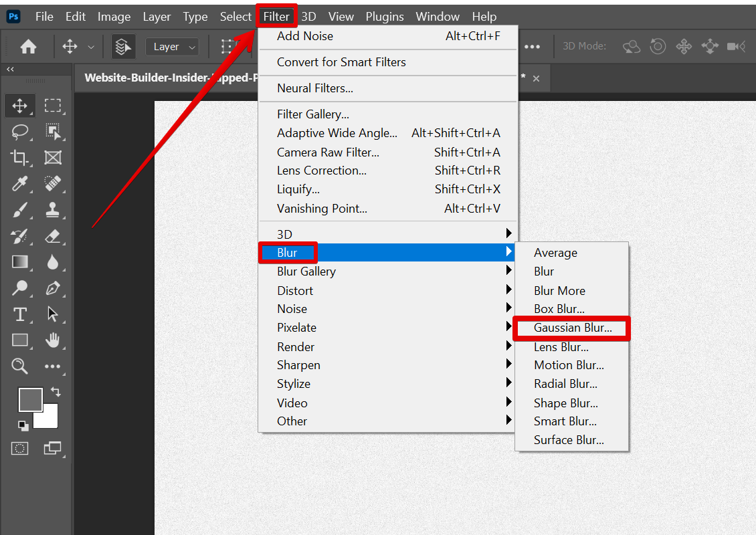Open the Layer dropdown in options bar
756x535 pixels.
point(173,47)
